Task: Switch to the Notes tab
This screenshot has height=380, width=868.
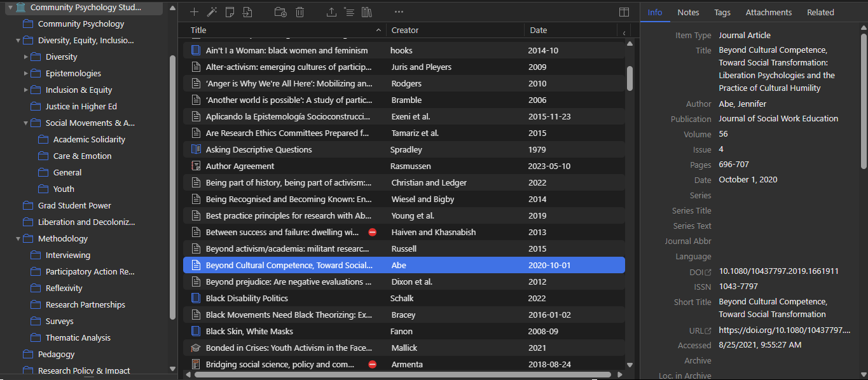Action: [x=688, y=12]
